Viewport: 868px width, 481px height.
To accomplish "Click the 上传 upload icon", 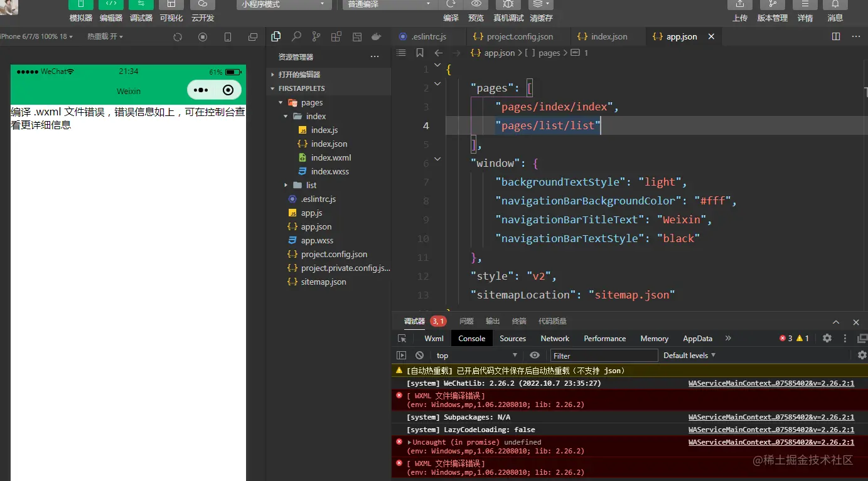I will (x=739, y=4).
